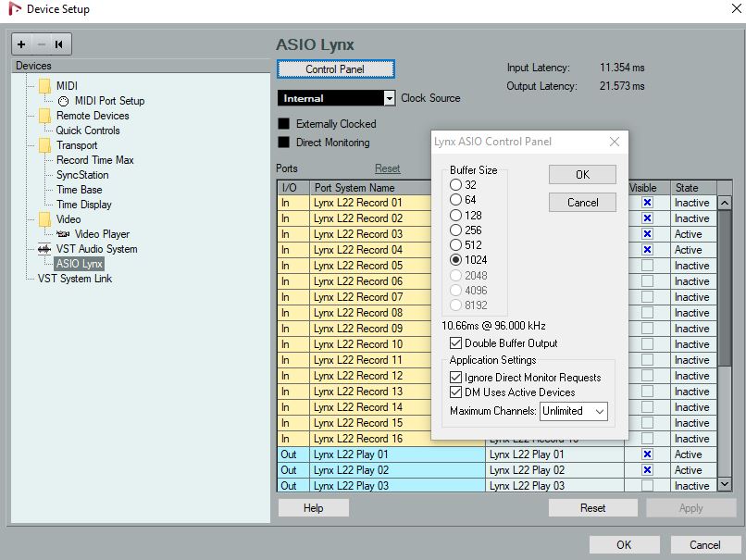This screenshot has height=560, width=746.
Task: Click the Video folder icon
Action: 44,219
